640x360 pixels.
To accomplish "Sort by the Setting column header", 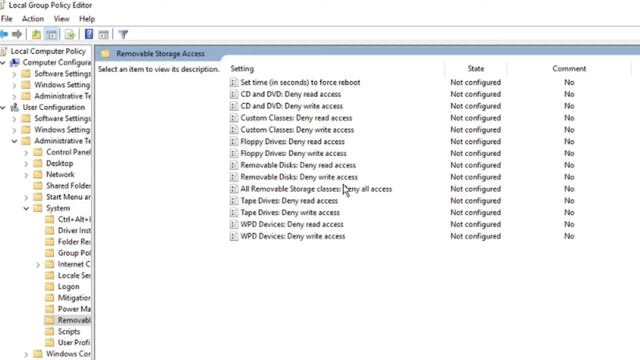I will (x=242, y=69).
